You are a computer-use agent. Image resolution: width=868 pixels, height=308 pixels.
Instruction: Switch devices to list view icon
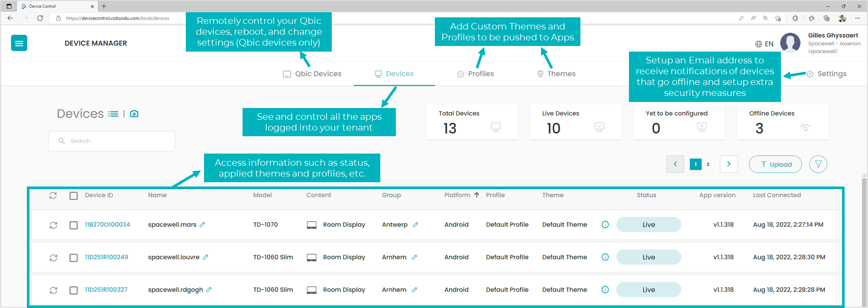[113, 114]
